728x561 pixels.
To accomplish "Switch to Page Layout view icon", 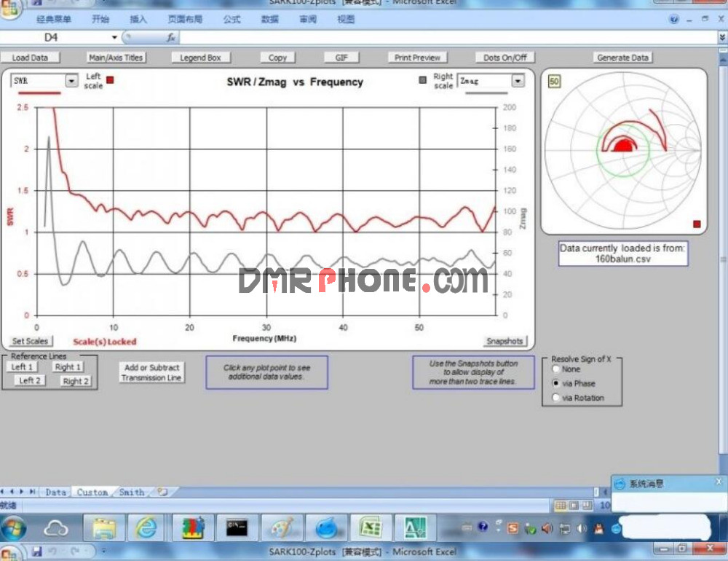I will pos(574,505).
